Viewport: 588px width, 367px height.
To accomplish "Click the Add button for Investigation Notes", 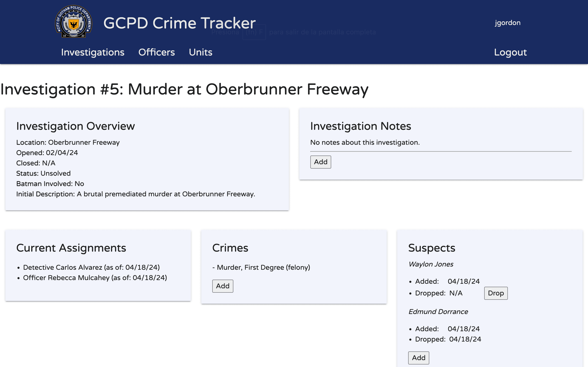I will [321, 162].
